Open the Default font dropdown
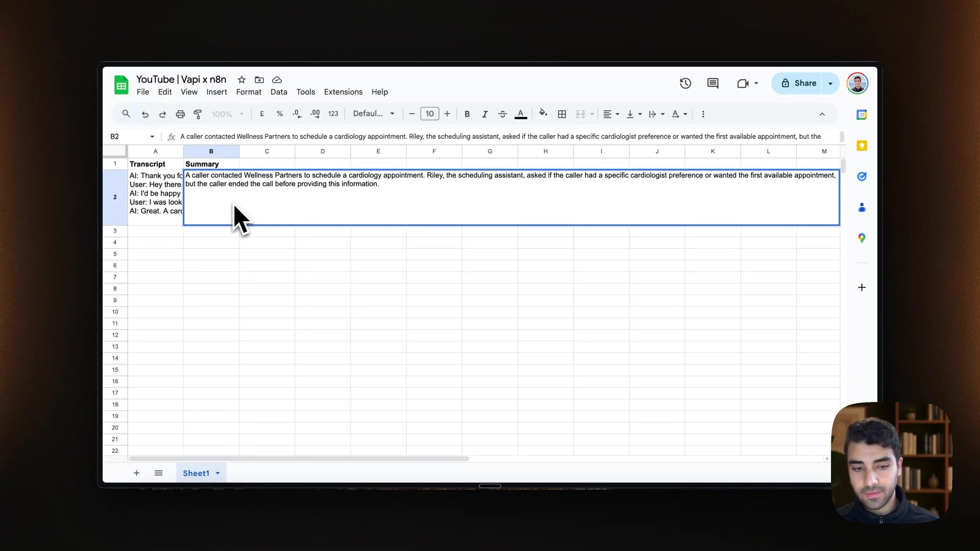 pyautogui.click(x=374, y=114)
